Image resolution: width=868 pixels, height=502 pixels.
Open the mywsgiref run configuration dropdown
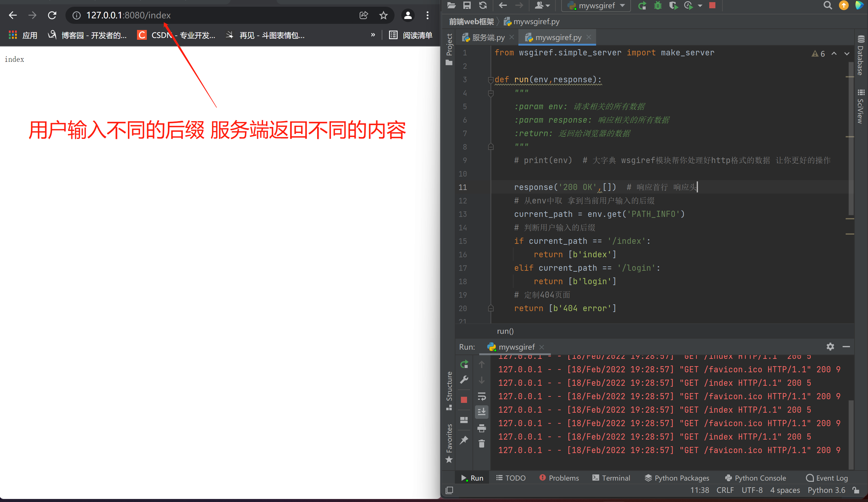(596, 6)
